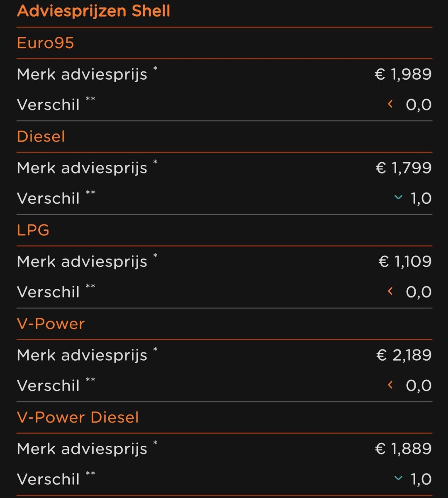Image resolution: width=448 pixels, height=498 pixels.
Task: Select the Euro95 fuel heading
Action: click(x=45, y=43)
